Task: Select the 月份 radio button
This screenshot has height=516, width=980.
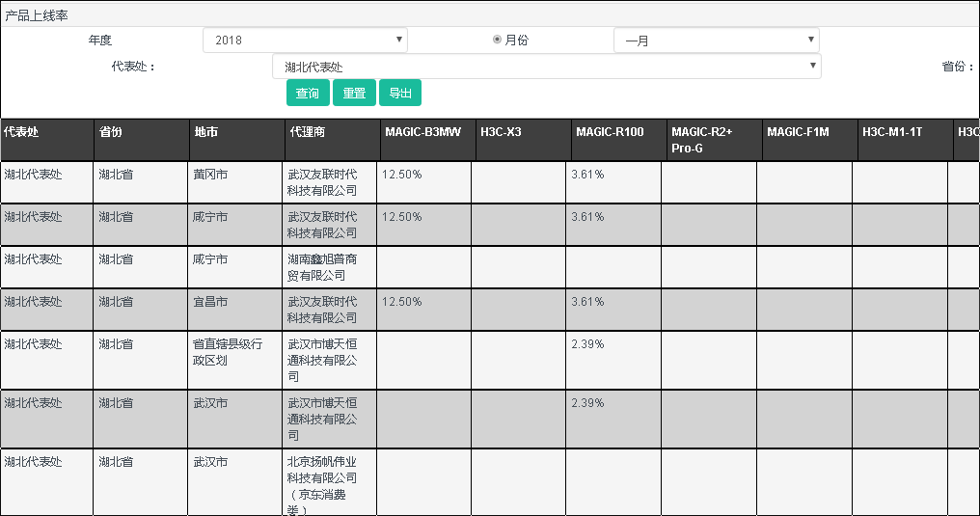Action: click(497, 40)
